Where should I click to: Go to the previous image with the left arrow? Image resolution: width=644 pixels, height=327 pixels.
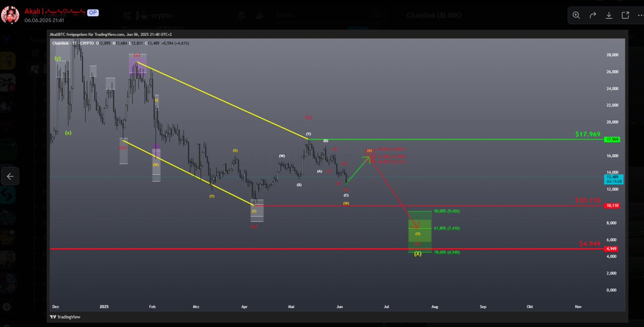[10, 176]
